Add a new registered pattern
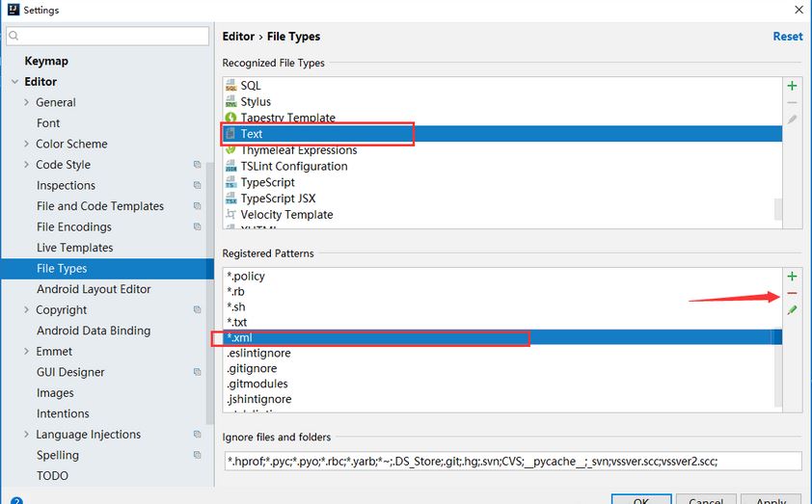812x504 pixels. point(792,277)
